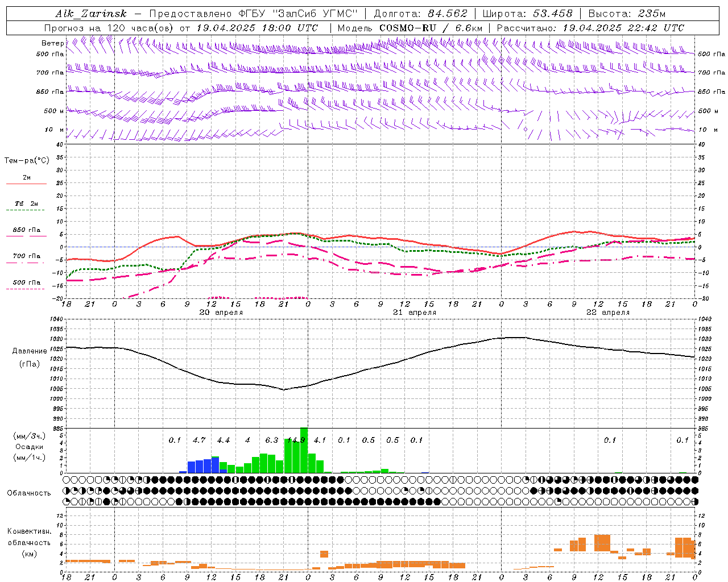This screenshot has width=728, height=582.
Task: Click the 22 апреля date label
Action: (608, 313)
